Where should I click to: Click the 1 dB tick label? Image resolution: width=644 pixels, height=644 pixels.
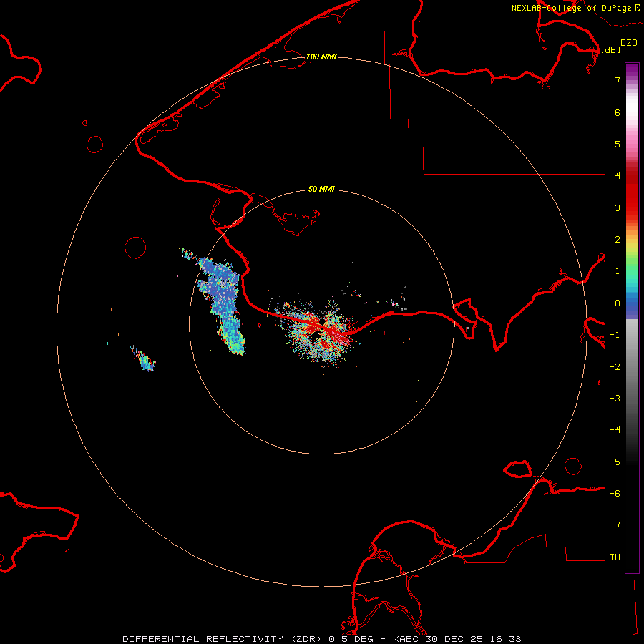coord(618,271)
